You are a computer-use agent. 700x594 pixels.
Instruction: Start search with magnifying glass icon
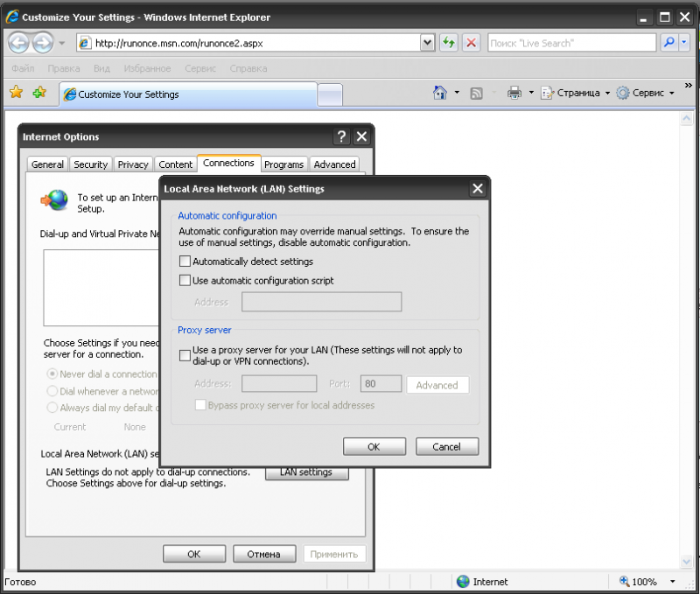point(668,43)
